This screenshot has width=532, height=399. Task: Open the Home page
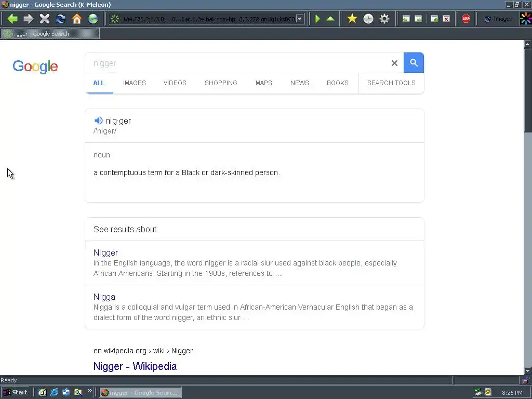77,19
